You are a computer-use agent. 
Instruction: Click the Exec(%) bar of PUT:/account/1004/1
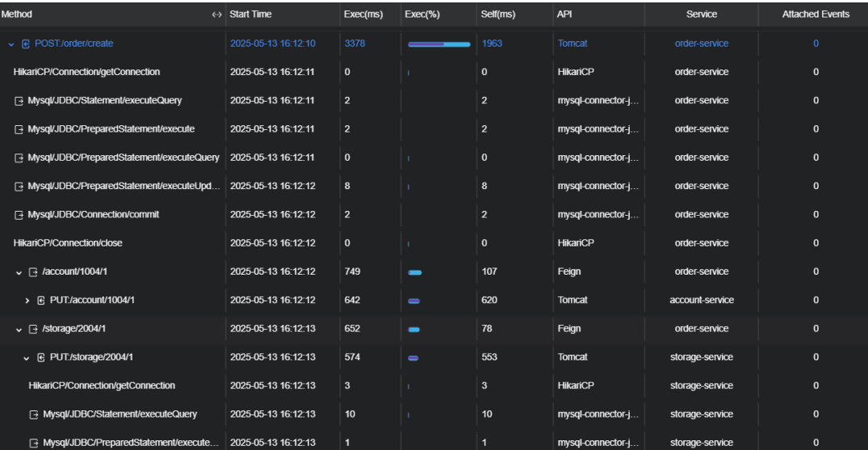413,301
